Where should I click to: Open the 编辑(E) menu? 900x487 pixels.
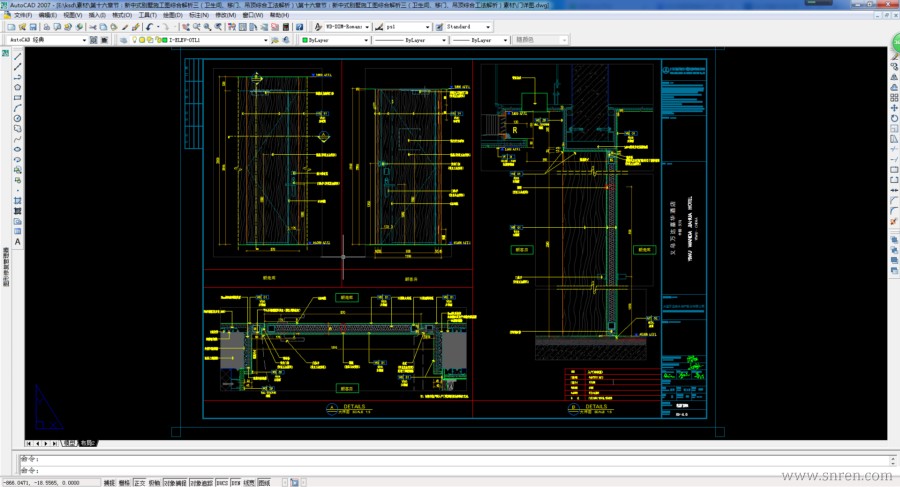pyautogui.click(x=48, y=15)
